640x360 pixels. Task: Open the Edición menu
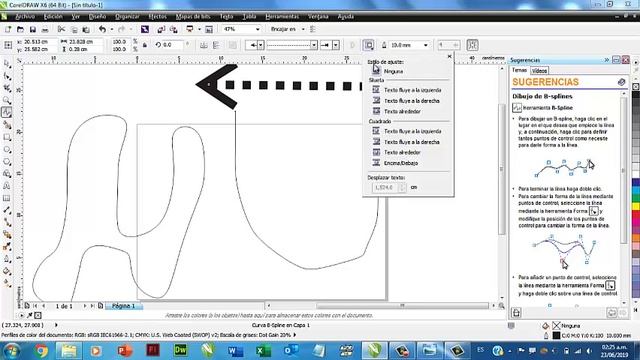pos(53,17)
